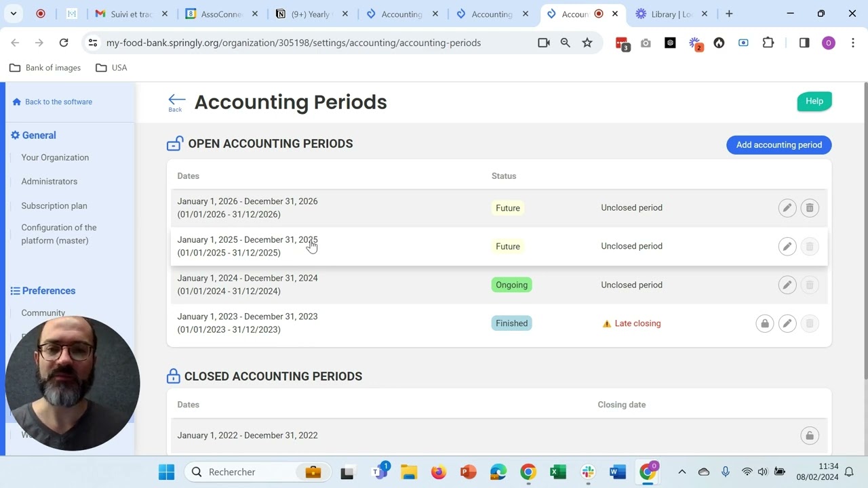Select the Preferences sidebar section heading
The image size is (868, 488).
tap(43, 291)
